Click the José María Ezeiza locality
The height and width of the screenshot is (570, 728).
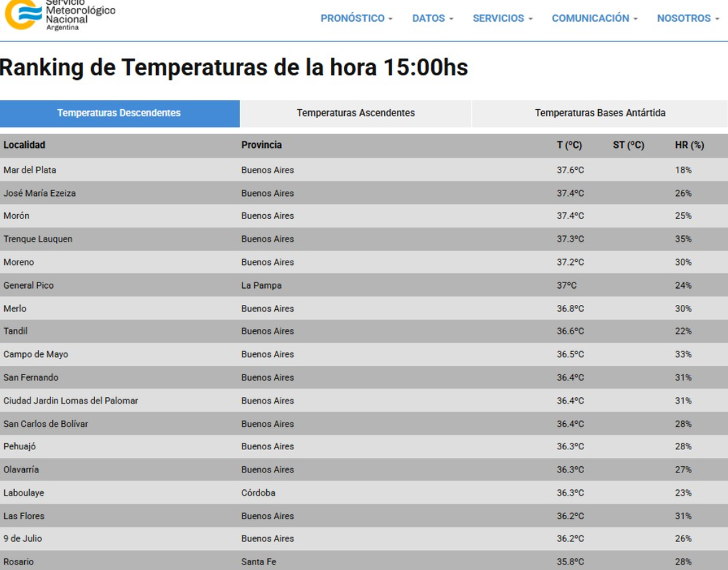(39, 193)
